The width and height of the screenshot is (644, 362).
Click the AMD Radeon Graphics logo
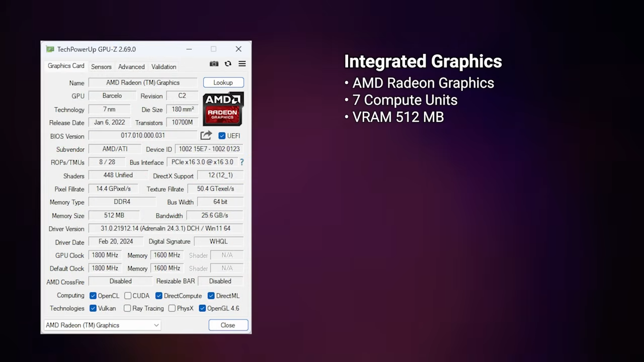(x=223, y=109)
